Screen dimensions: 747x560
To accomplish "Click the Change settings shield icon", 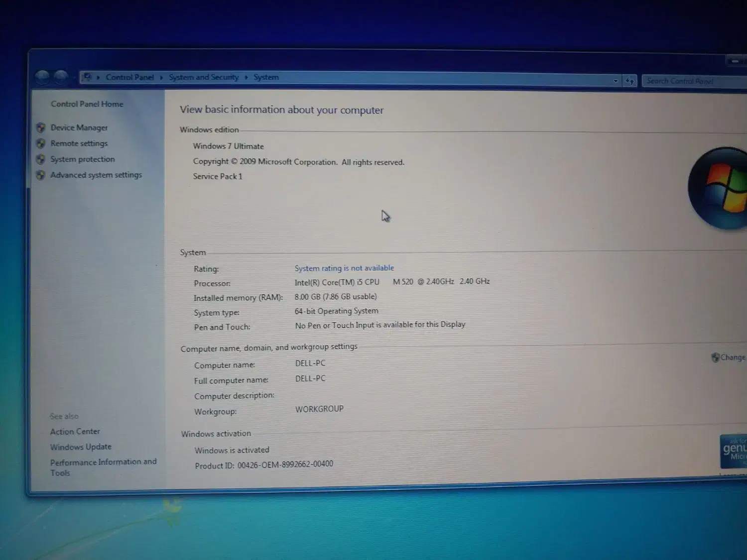I will 715,357.
